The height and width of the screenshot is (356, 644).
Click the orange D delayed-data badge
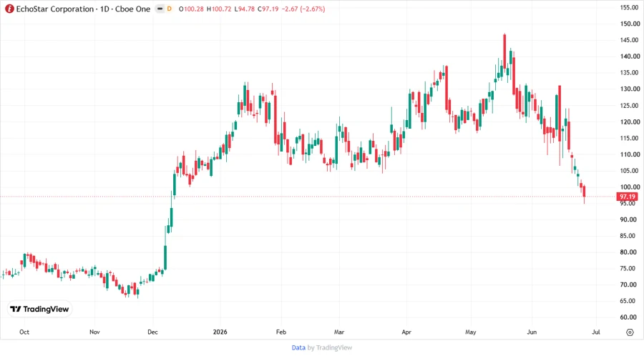pyautogui.click(x=169, y=9)
